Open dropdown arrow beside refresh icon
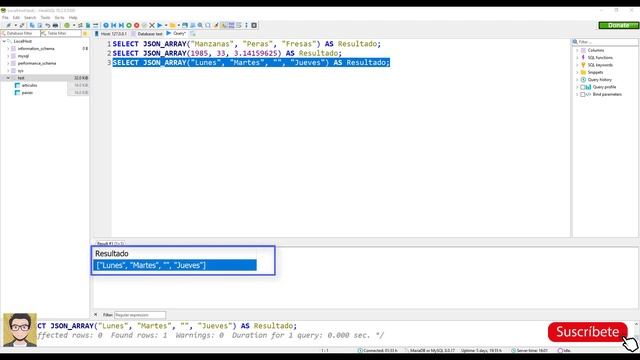640x360 pixels. pos(74,25)
